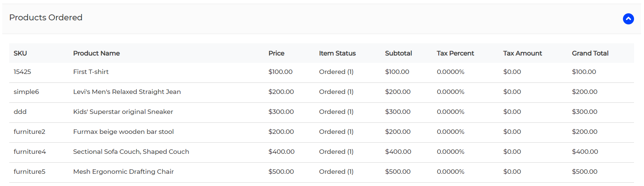Image resolution: width=644 pixels, height=186 pixels.
Task: Select the First T-shirt product name
Action: pyautogui.click(x=91, y=72)
